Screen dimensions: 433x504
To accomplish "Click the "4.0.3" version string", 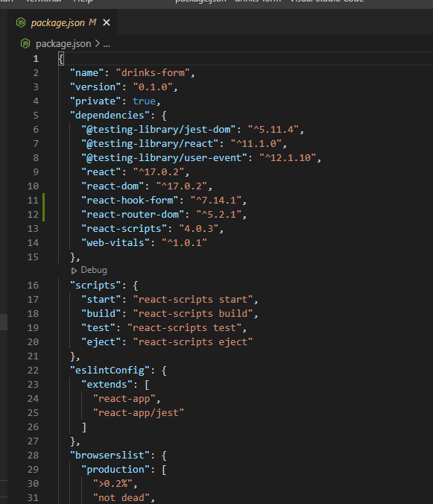I will pos(199,229).
